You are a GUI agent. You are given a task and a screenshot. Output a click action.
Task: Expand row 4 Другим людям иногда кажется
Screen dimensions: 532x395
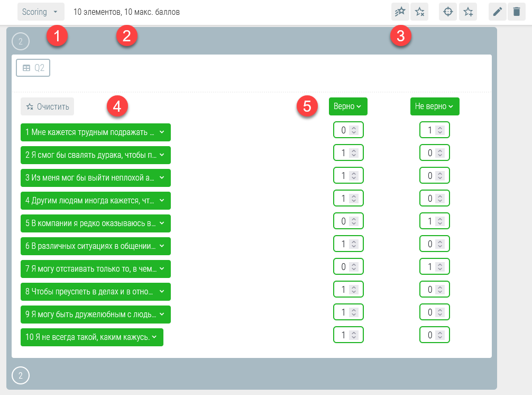pos(95,200)
